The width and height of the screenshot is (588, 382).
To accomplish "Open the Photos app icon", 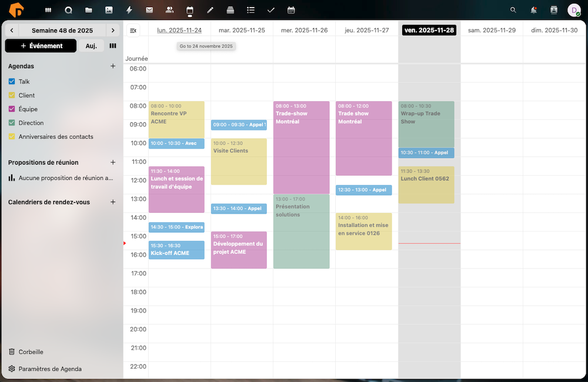I will coord(109,10).
